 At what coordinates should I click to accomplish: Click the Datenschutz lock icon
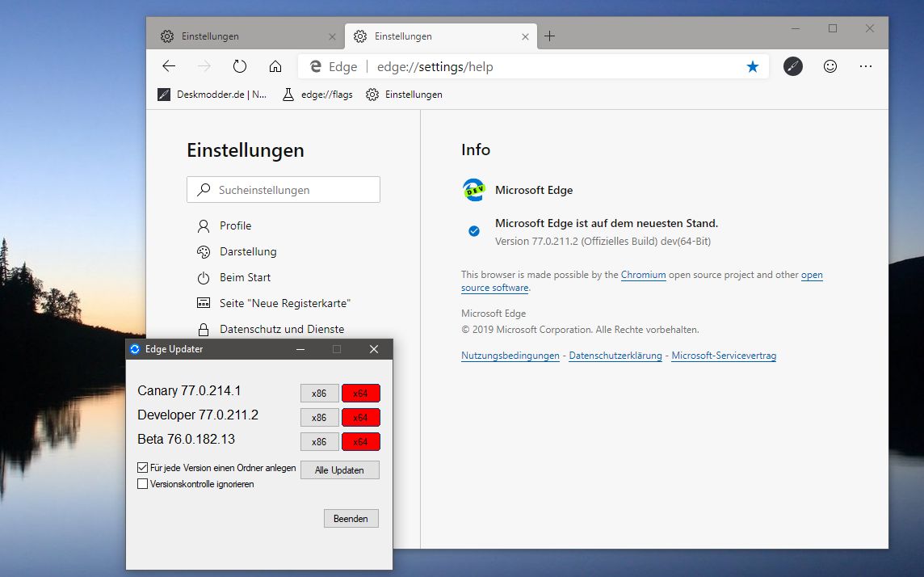pyautogui.click(x=204, y=330)
